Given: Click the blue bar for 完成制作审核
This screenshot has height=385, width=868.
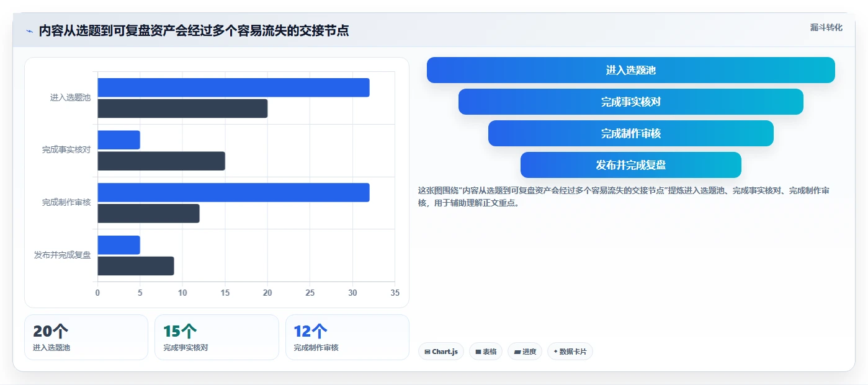Looking at the screenshot, I should click(x=233, y=192).
